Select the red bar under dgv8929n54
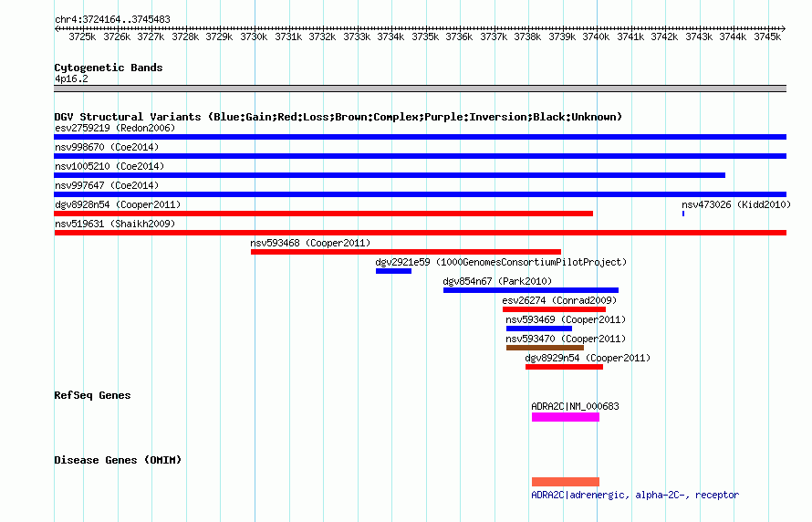Screen dimensions: 812x522 tap(564, 367)
